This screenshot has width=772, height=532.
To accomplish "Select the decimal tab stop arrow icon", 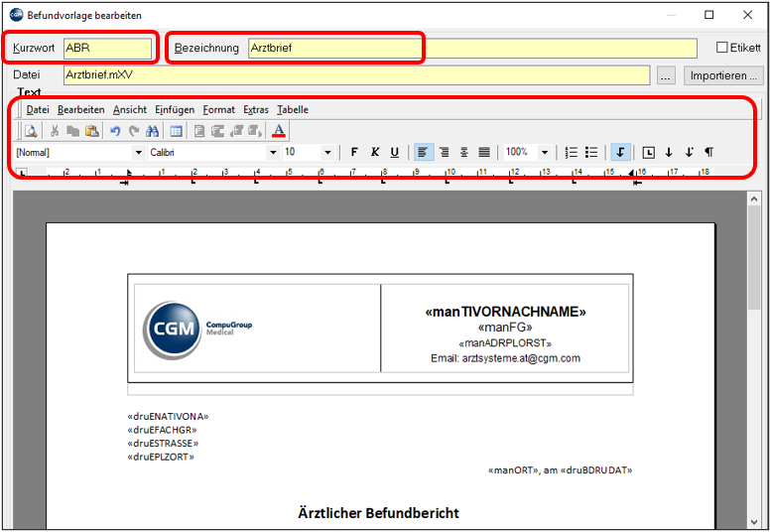I will 689,152.
